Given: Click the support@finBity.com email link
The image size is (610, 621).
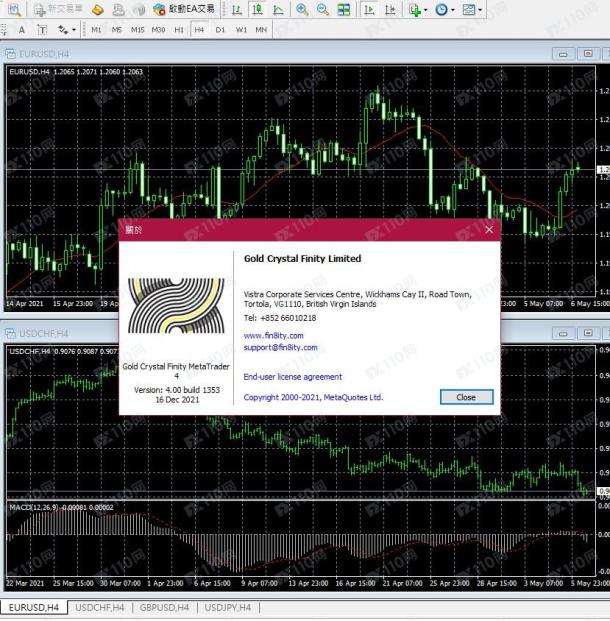Looking at the screenshot, I should tap(280, 347).
